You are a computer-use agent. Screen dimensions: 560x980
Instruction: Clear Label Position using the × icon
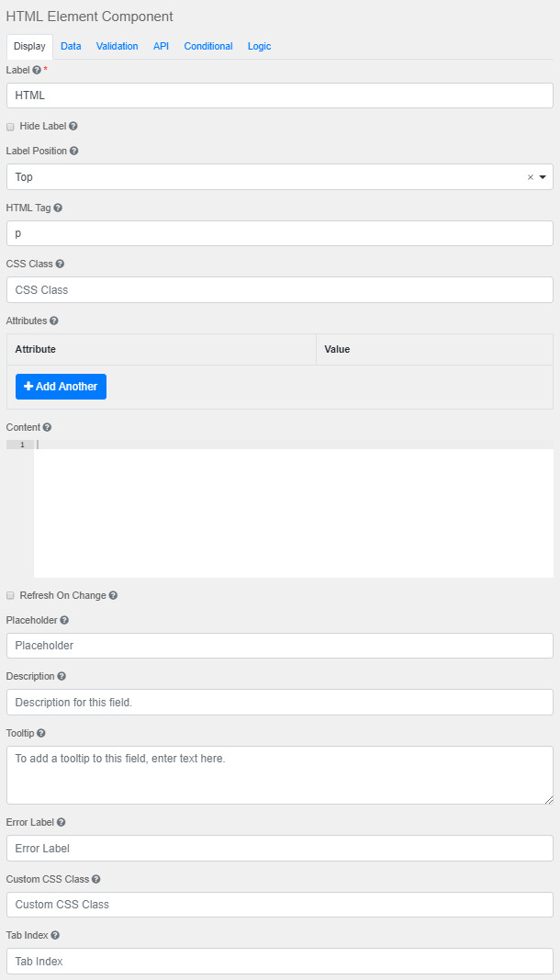pos(530,176)
